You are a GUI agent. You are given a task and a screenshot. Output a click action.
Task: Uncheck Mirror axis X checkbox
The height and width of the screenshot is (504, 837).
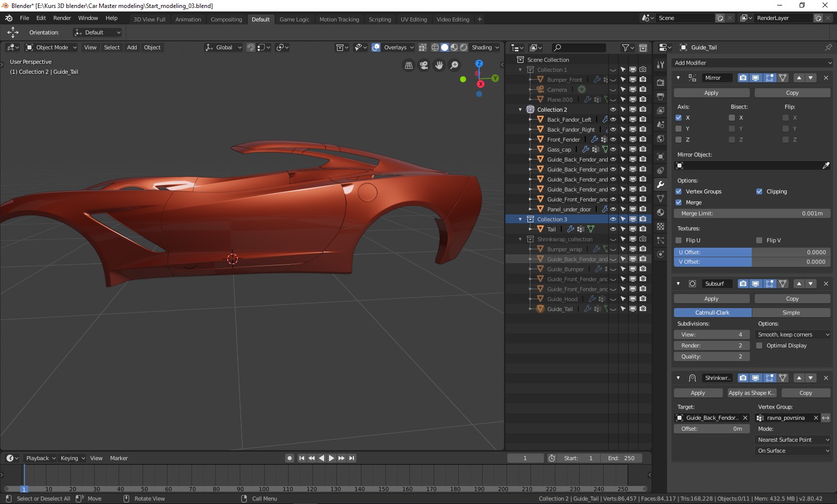(x=678, y=118)
